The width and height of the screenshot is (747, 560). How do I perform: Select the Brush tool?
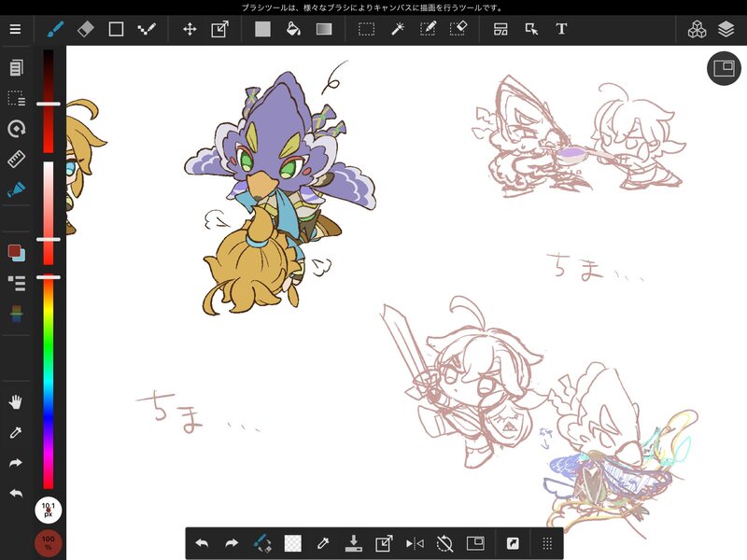coord(55,29)
